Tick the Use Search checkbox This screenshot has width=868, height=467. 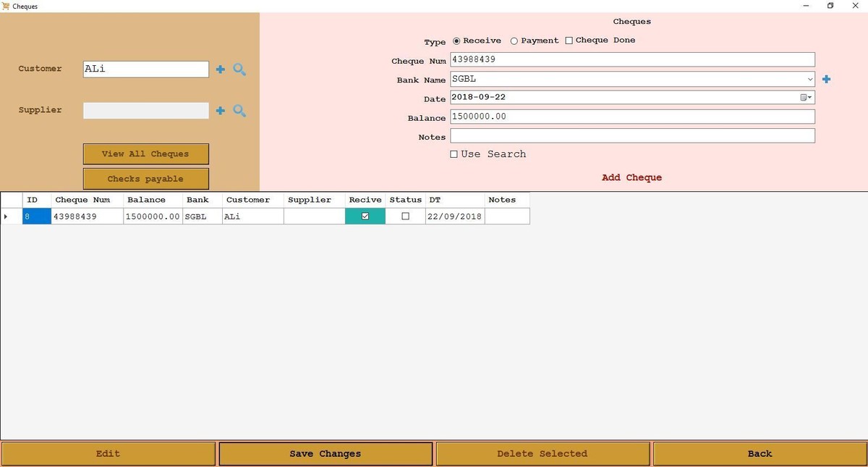[x=454, y=154]
